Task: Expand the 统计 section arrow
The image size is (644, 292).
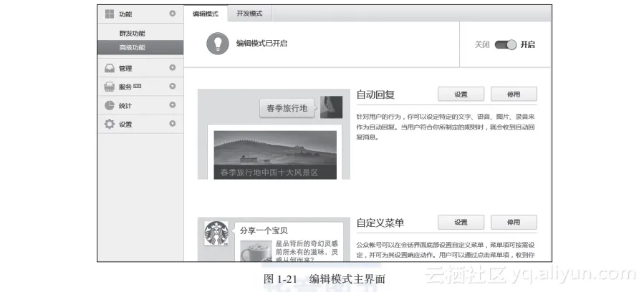Action: click(x=173, y=105)
